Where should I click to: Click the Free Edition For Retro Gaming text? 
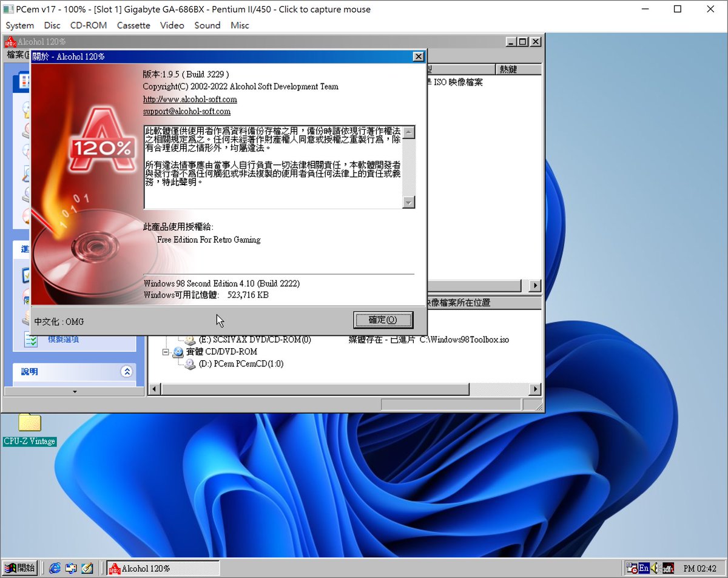[x=209, y=240]
